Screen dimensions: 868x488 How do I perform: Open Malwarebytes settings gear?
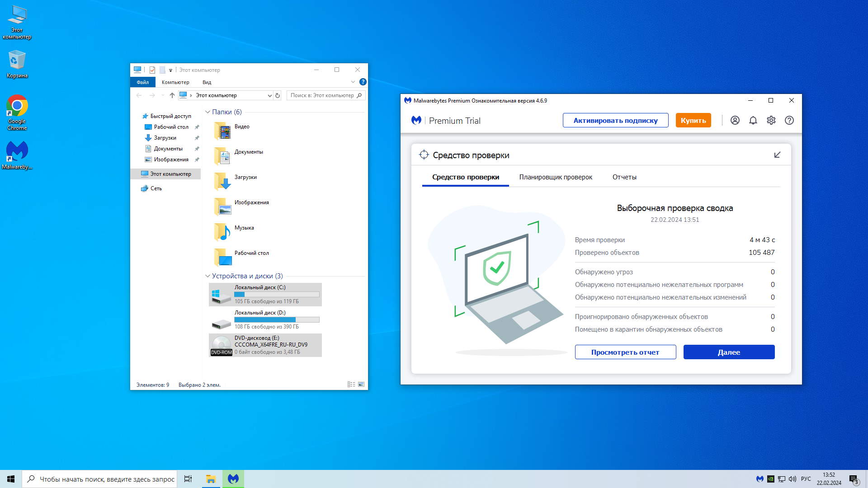click(771, 120)
